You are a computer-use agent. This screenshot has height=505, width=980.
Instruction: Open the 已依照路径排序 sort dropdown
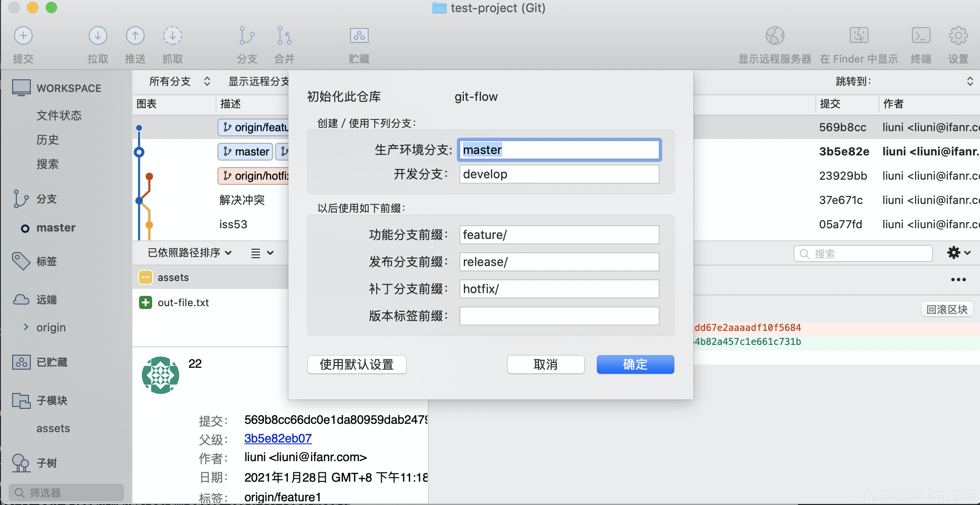(x=189, y=253)
